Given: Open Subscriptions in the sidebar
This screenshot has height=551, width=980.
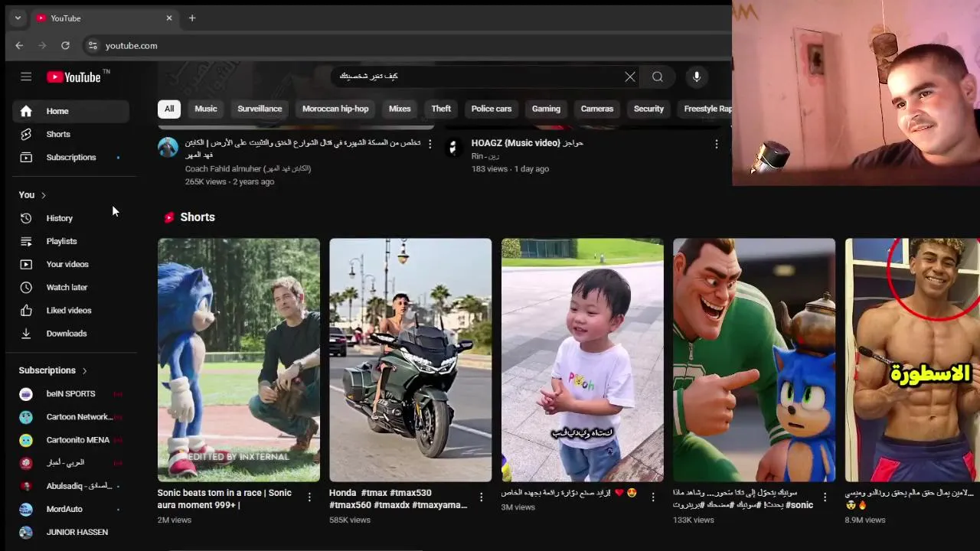Looking at the screenshot, I should pos(70,157).
